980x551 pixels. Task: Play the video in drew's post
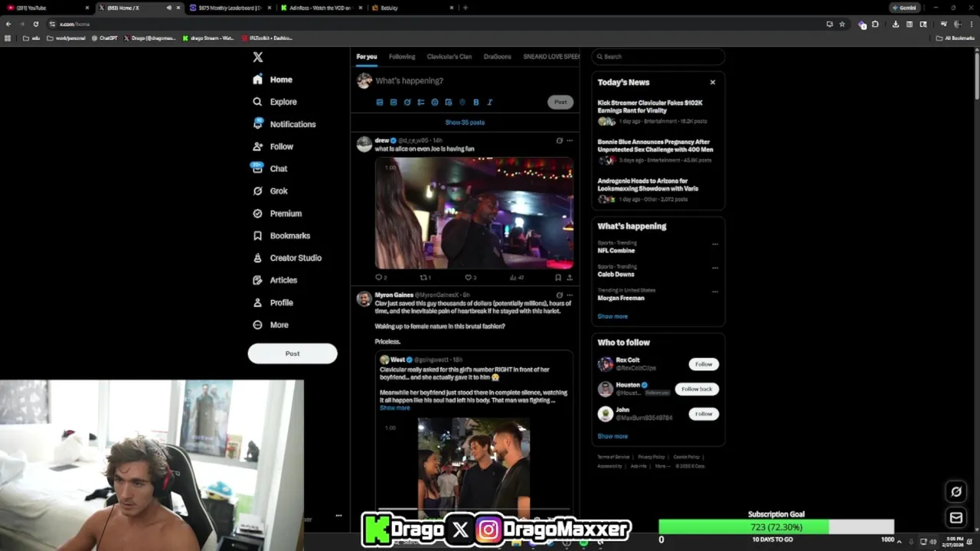[x=474, y=213]
